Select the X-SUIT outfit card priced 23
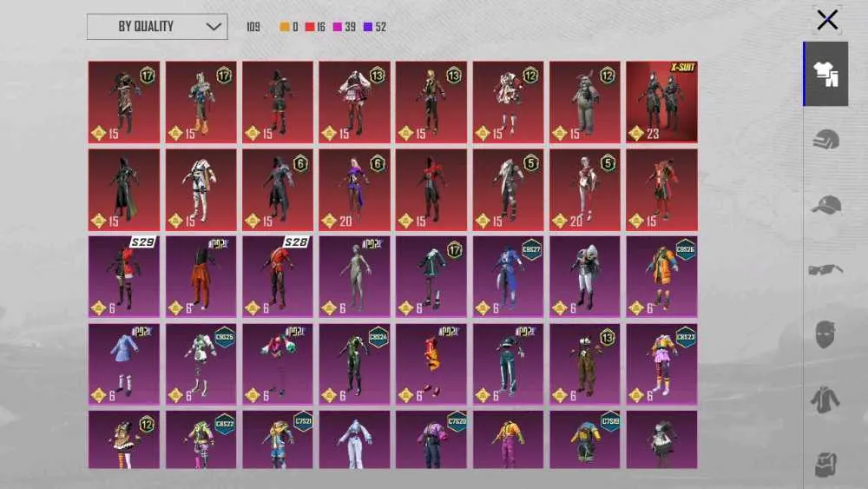The width and height of the screenshot is (868, 489). [x=661, y=102]
